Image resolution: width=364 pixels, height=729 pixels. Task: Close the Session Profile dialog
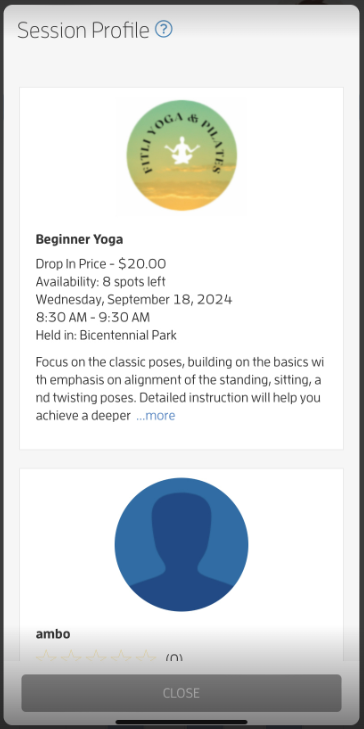click(181, 693)
